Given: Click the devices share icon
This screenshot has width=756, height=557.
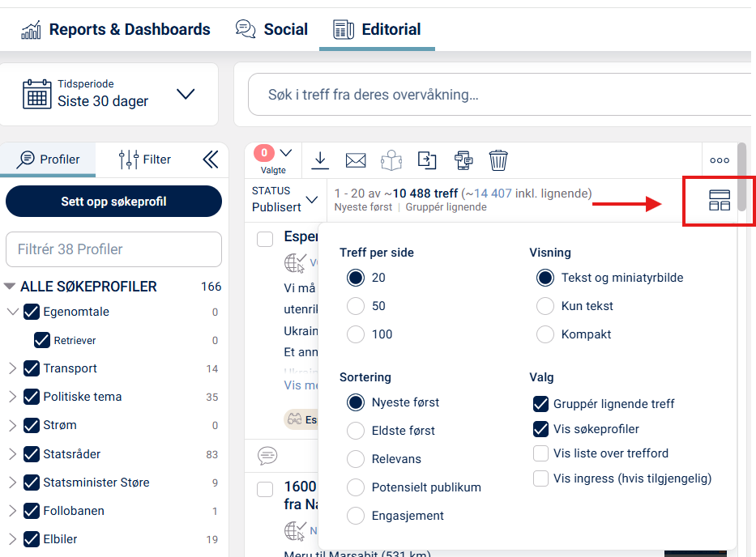Looking at the screenshot, I should (463, 160).
